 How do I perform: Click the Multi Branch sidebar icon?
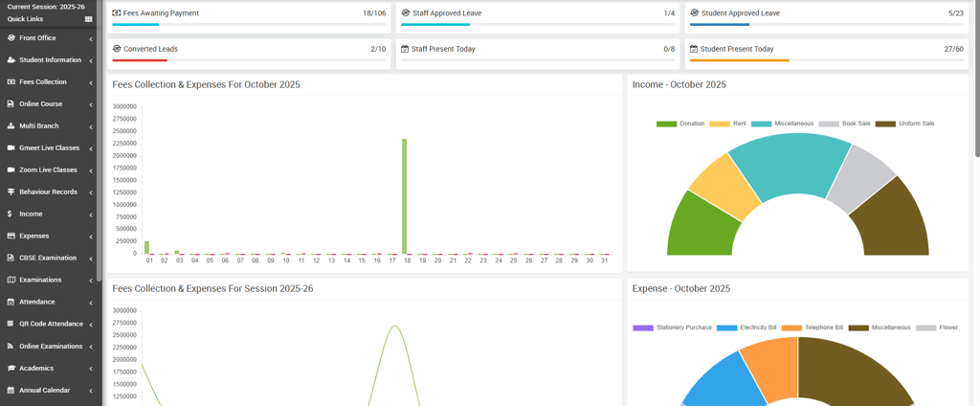[11, 126]
